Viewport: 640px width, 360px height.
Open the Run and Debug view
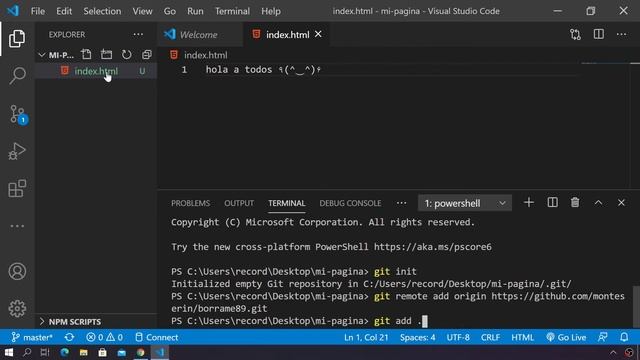(17, 151)
